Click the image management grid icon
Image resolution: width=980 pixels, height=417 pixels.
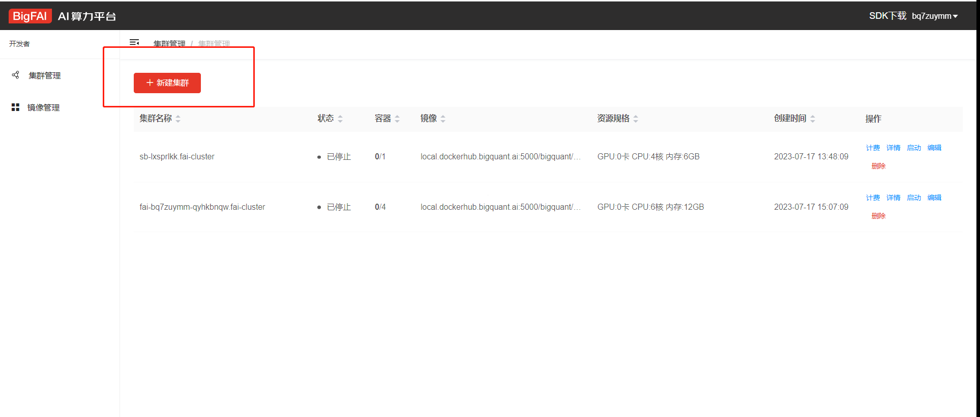tap(15, 107)
